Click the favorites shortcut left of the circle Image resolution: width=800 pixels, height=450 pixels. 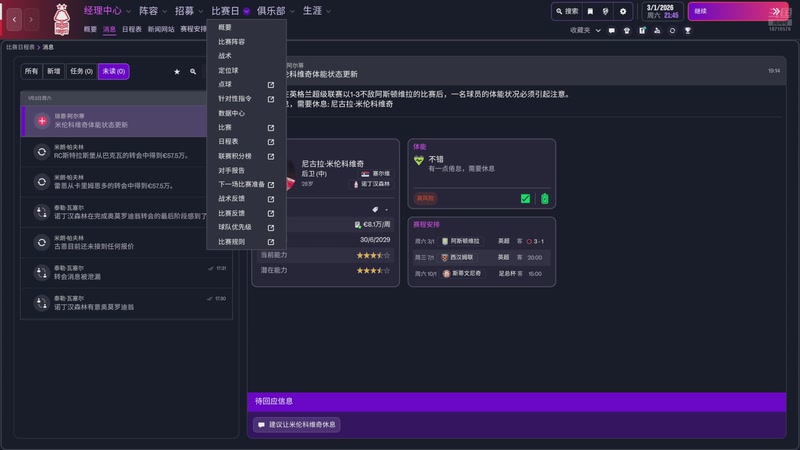coord(657,31)
